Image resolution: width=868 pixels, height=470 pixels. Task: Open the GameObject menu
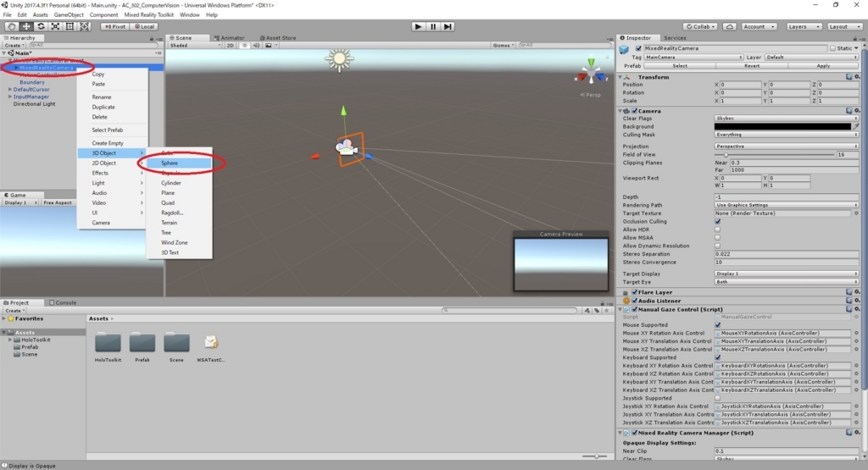click(69, 15)
